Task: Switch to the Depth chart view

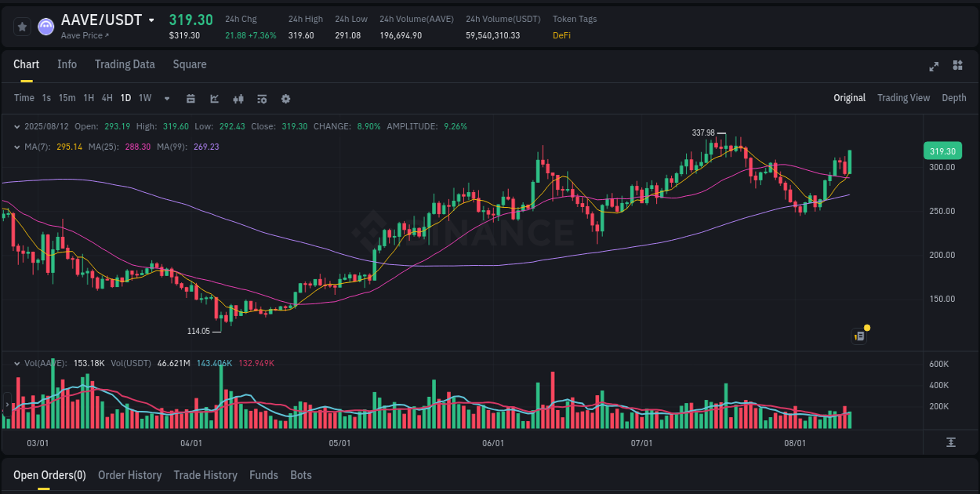Action: pyautogui.click(x=954, y=98)
